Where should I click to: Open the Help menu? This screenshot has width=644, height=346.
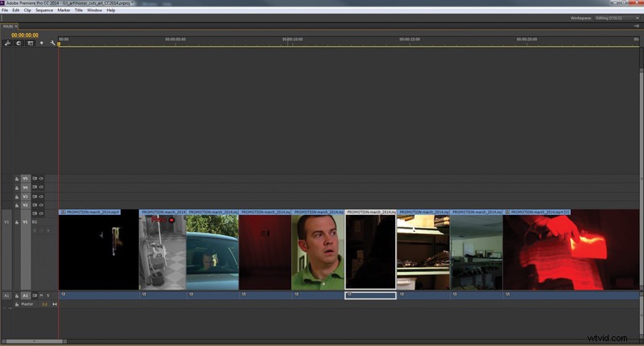(111, 10)
